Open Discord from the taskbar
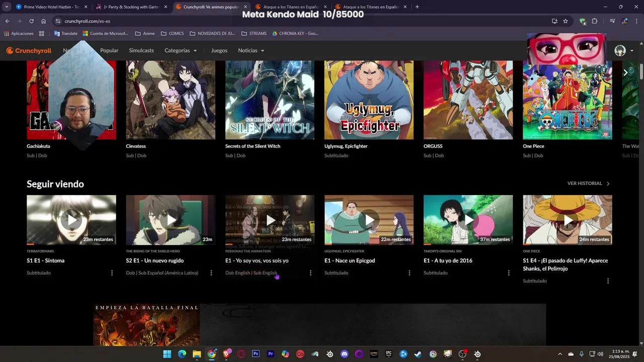 tap(344, 354)
